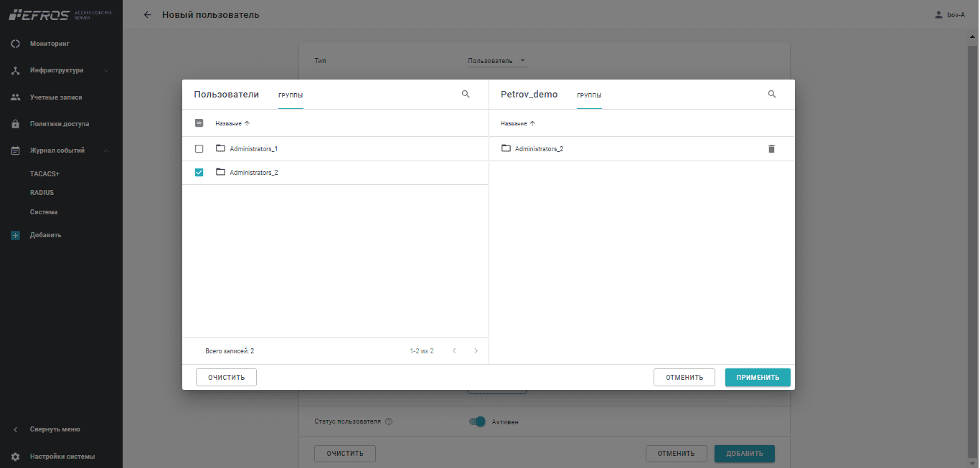Click ПРИМЕНИТЬ button in dialog

758,377
